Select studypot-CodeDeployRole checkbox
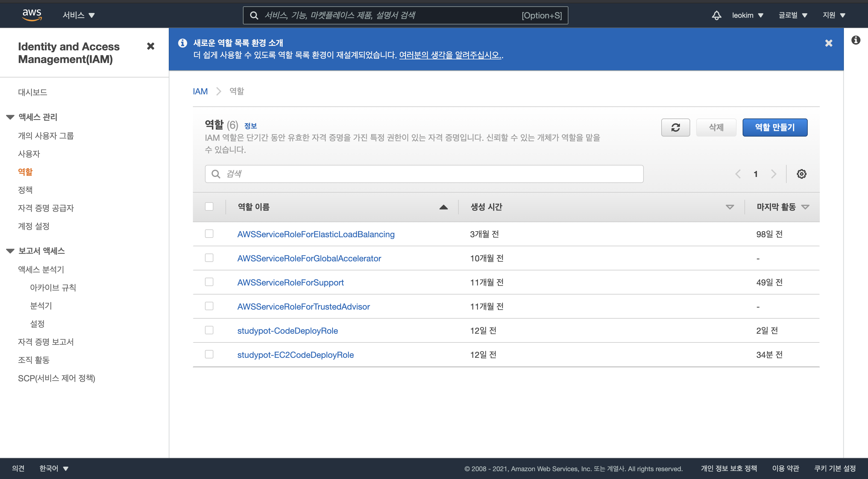Viewport: 868px width, 479px height. [209, 330]
